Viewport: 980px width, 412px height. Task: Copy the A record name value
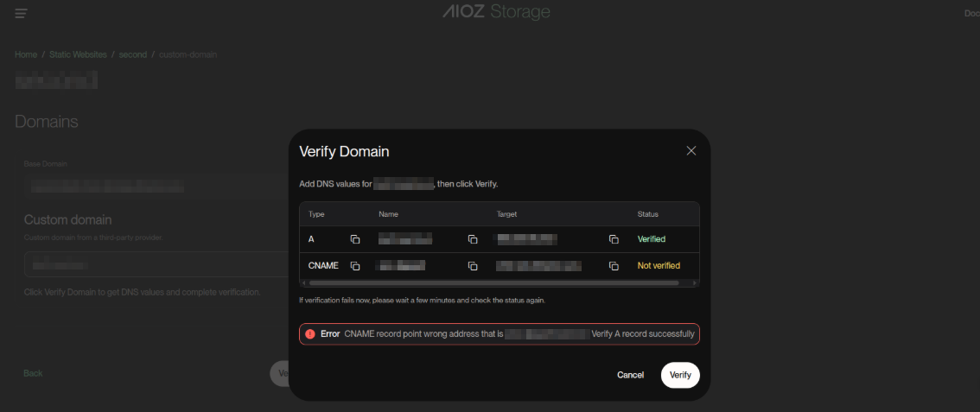[473, 239]
